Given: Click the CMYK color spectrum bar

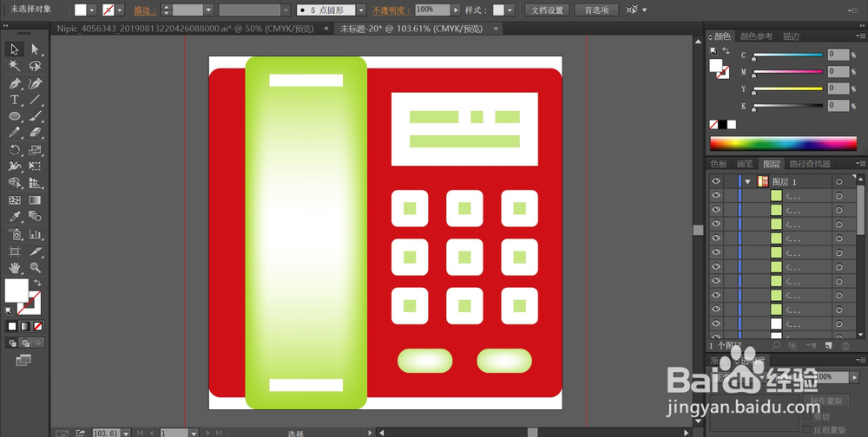Looking at the screenshot, I should tap(783, 143).
